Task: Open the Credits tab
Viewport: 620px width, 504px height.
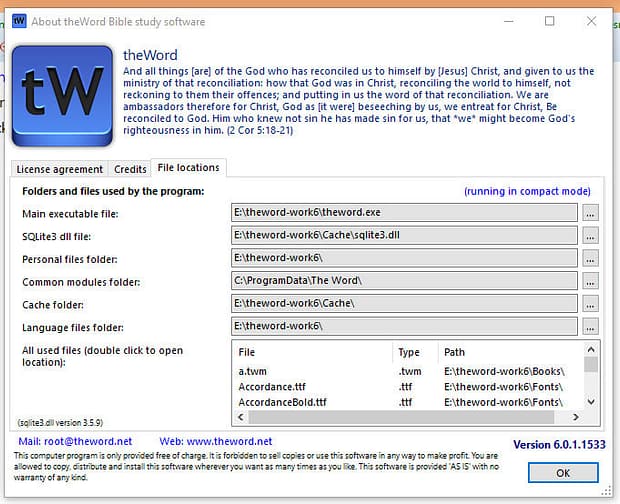Action: (x=130, y=169)
